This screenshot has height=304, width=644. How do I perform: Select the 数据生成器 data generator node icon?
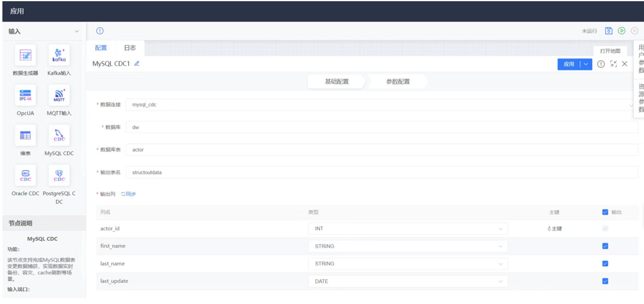coord(25,55)
